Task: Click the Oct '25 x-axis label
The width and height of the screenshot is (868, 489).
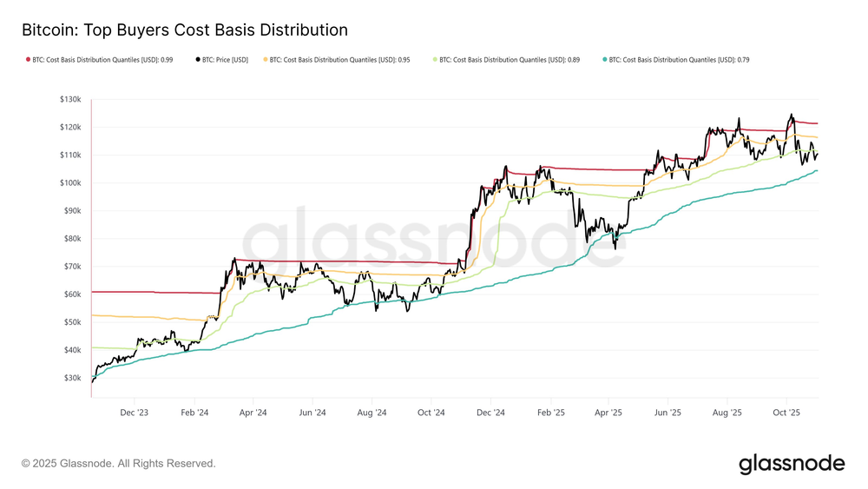Action: click(x=786, y=413)
